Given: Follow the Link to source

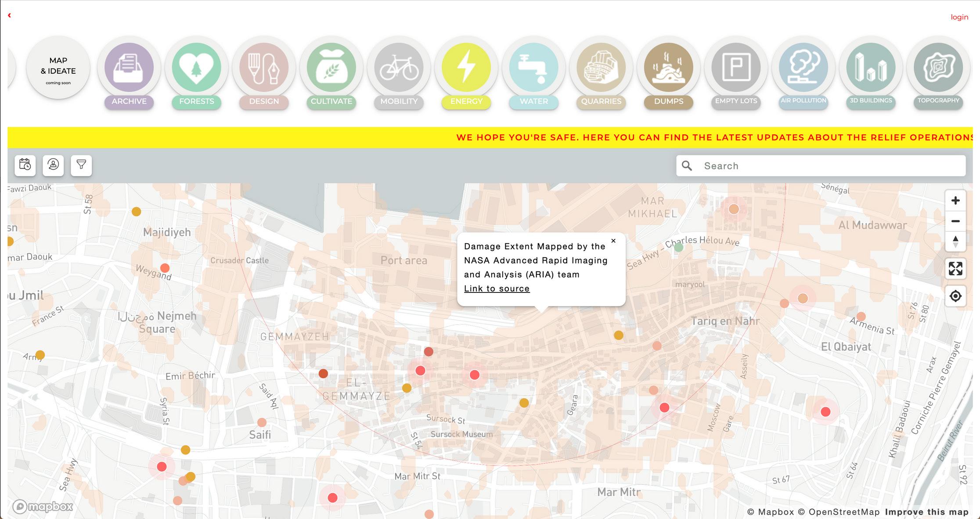Looking at the screenshot, I should click(x=497, y=288).
